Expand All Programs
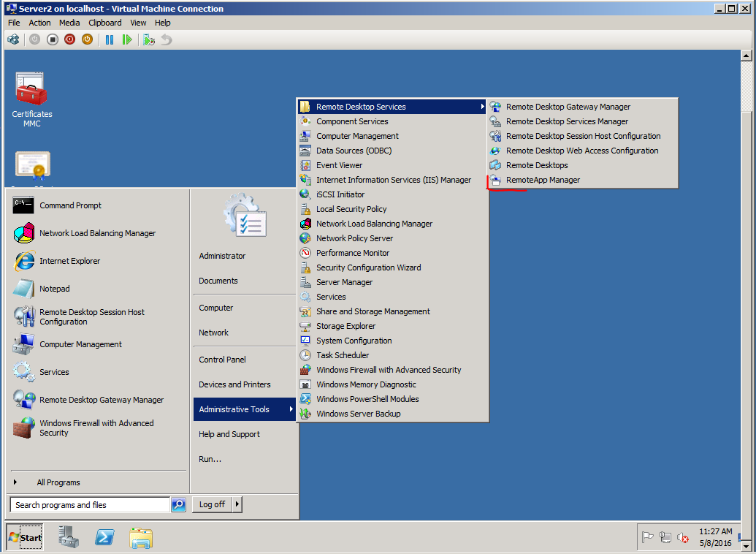 tap(99, 482)
